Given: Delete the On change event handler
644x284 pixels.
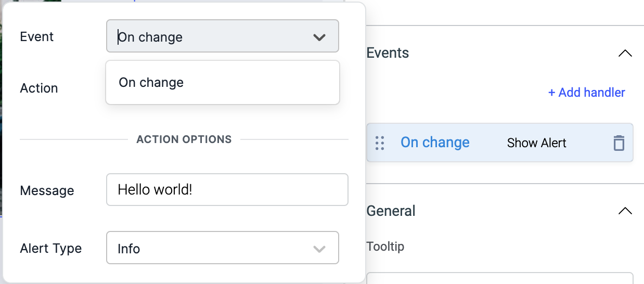Looking at the screenshot, I should pyautogui.click(x=619, y=143).
